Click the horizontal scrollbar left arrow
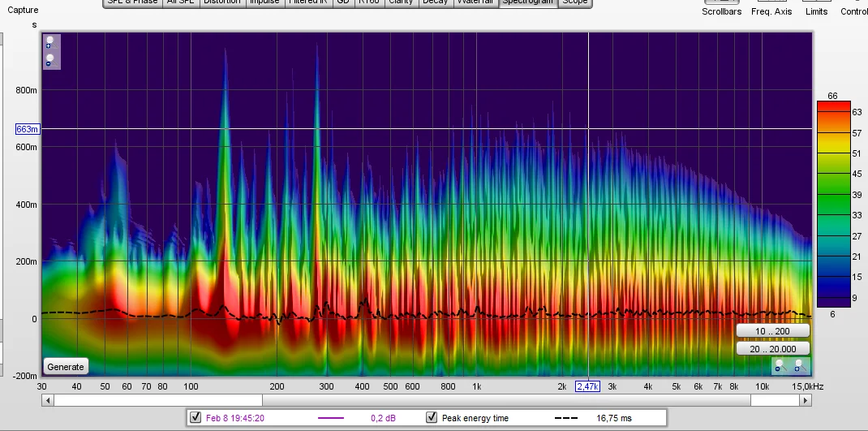Image resolution: width=868 pixels, height=431 pixels. pyautogui.click(x=48, y=400)
